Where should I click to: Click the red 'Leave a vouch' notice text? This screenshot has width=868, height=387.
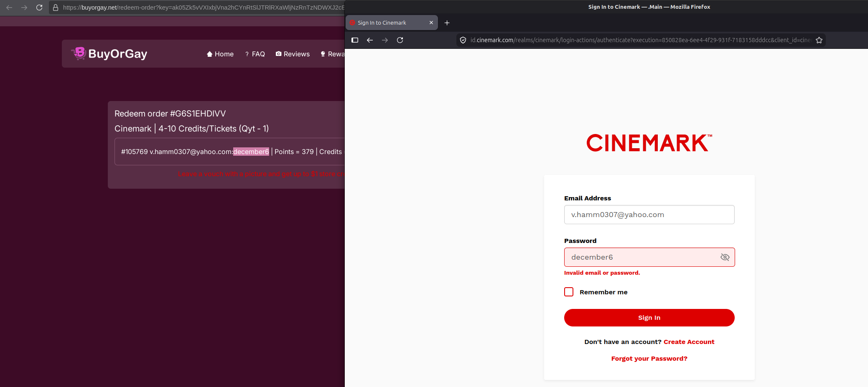pyautogui.click(x=261, y=174)
